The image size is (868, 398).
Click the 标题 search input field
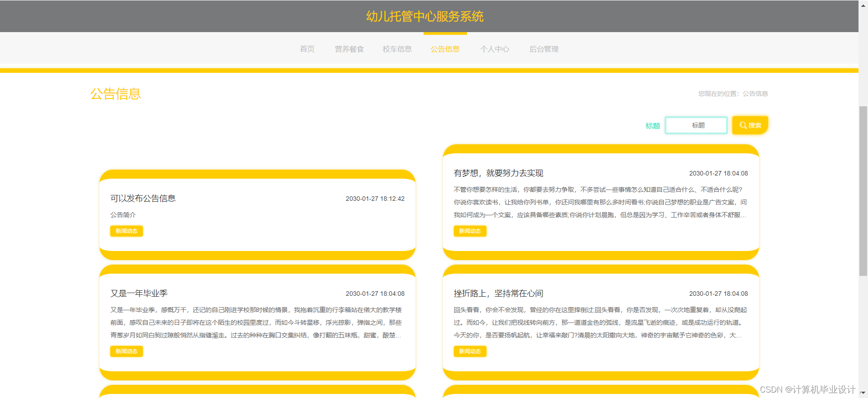(696, 125)
